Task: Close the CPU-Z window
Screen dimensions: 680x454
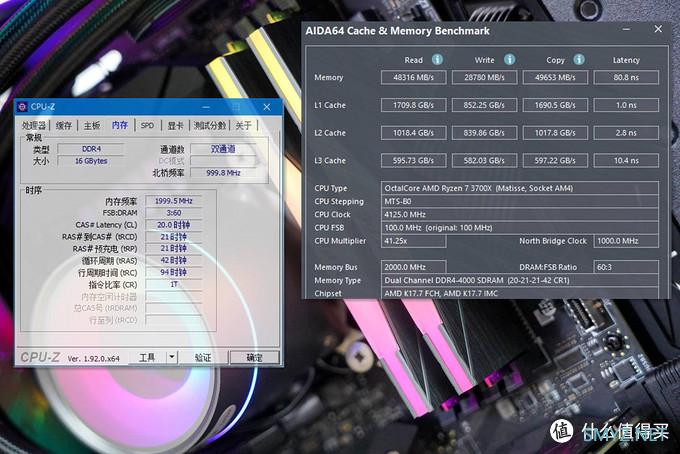Action: coord(267,107)
